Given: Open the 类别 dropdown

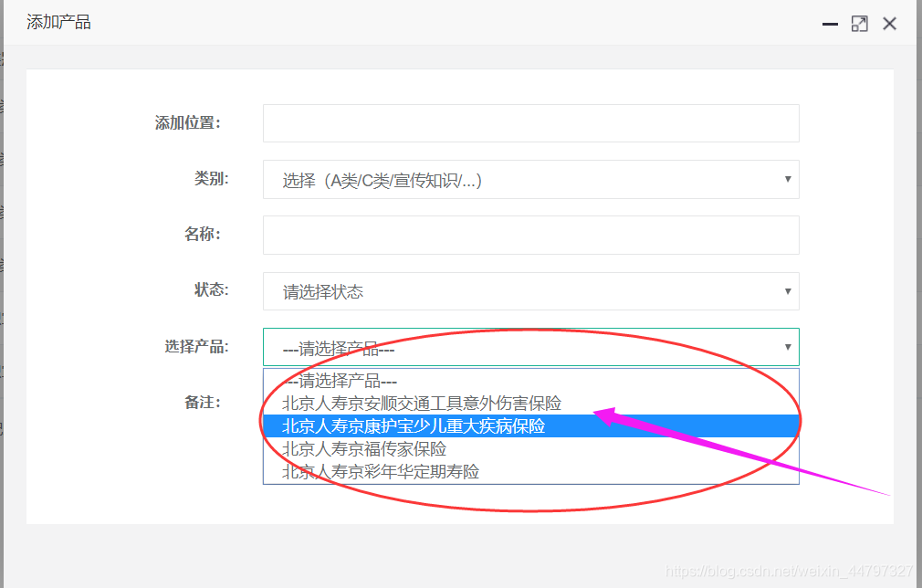Looking at the screenshot, I should [x=531, y=179].
